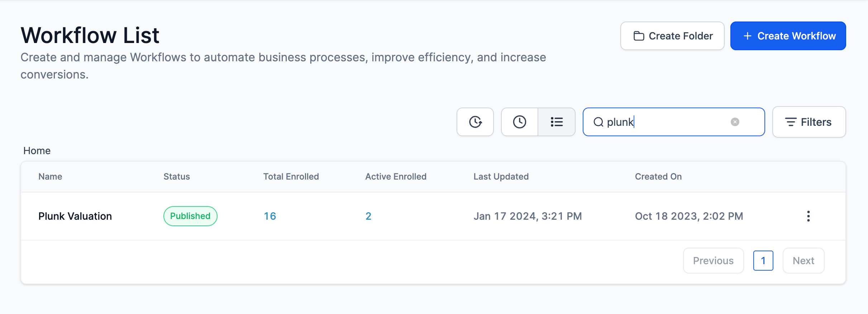
Task: Select page 1 in pagination
Action: [x=763, y=261]
